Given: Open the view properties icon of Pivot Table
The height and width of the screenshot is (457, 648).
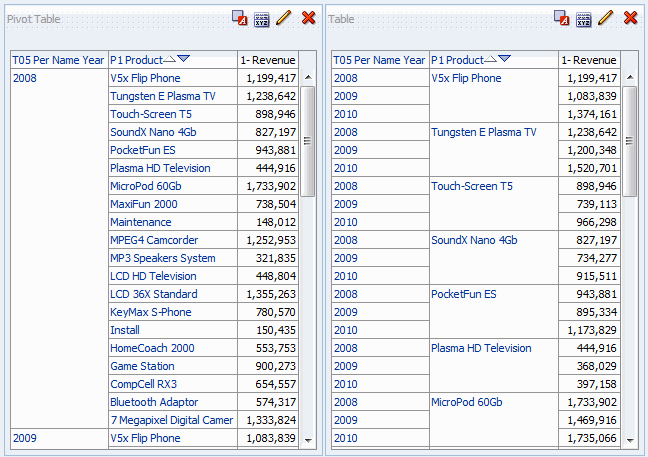Looking at the screenshot, I should [262, 18].
